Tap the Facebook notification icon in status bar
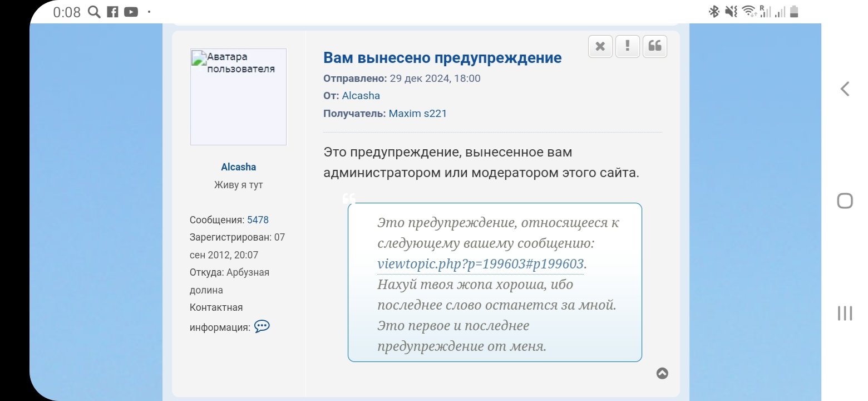Viewport: 868px width, 401px height. (112, 12)
